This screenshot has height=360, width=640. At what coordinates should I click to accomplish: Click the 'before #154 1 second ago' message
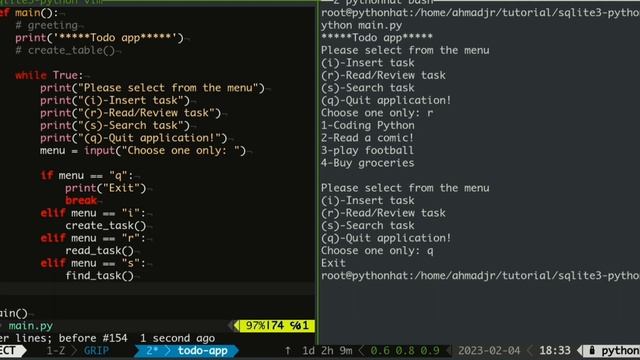[137, 338]
